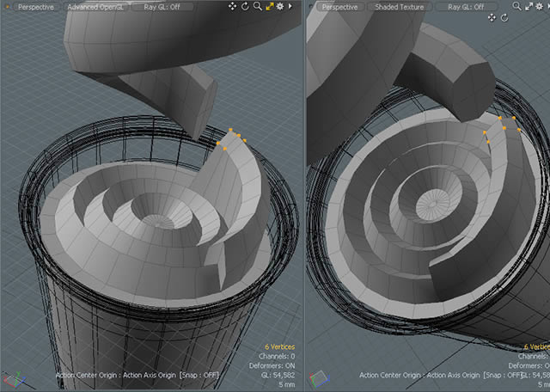Toggle Ray GL: Off in right viewport
The image size is (550, 392).
click(x=466, y=7)
